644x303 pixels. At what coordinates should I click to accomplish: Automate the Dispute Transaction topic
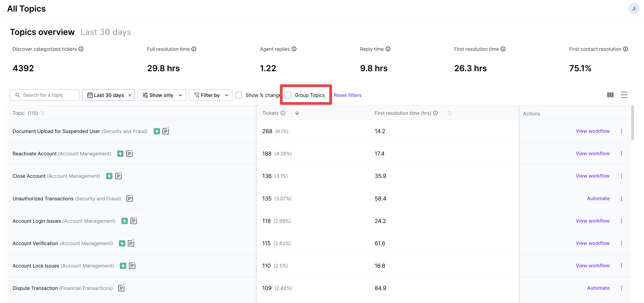598,288
